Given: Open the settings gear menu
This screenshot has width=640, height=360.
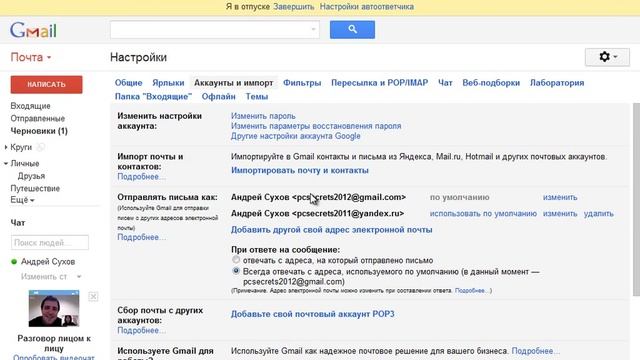Looking at the screenshot, I should (607, 57).
